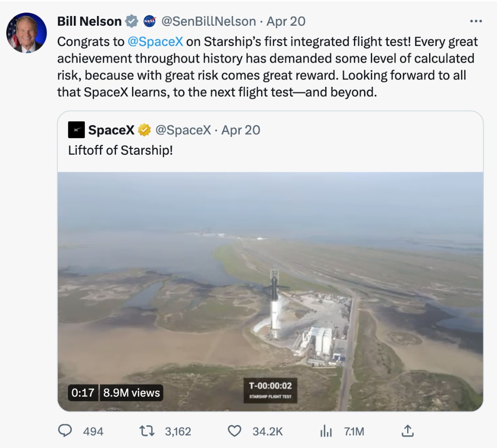This screenshot has width=497, height=448.
Task: Open the @SpaceX mention link in tweet text
Action: (155, 42)
